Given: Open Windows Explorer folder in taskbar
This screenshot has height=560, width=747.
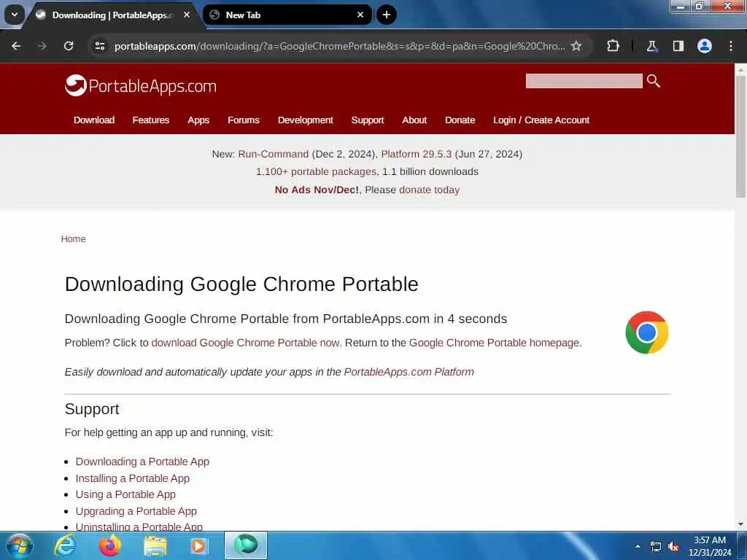Looking at the screenshot, I should (x=155, y=545).
